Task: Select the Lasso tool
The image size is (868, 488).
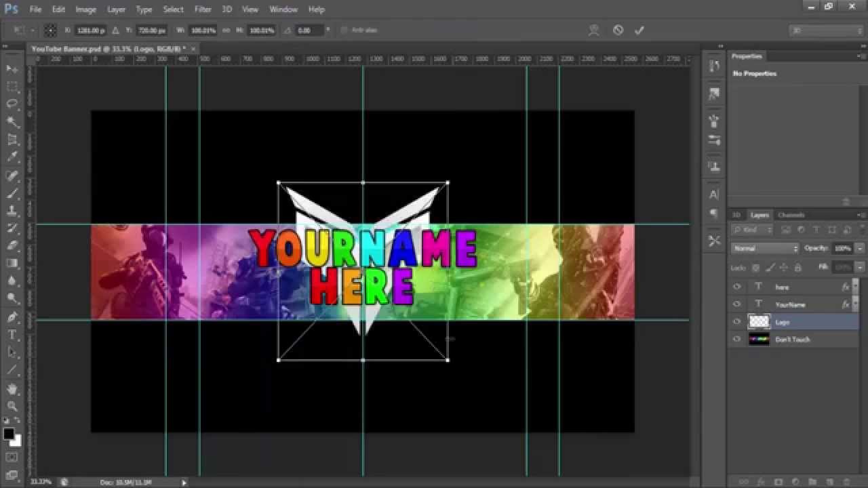Action: tap(12, 104)
